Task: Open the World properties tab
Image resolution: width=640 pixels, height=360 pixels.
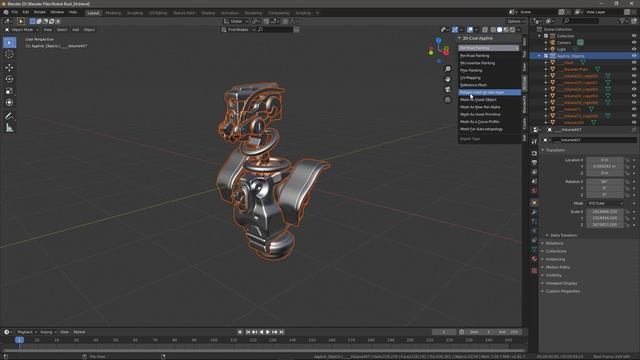Action: click(x=534, y=191)
